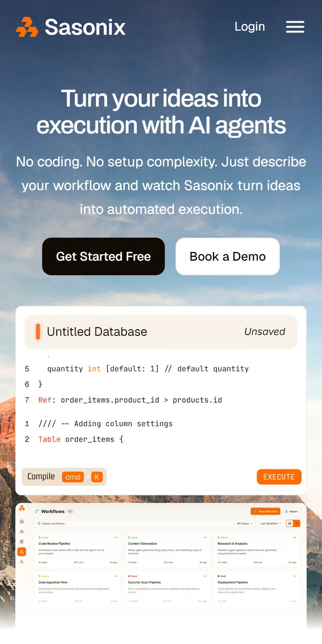This screenshot has height=644, width=322.
Task: Open the Last Modified sort dropdown
Action: (x=270, y=523)
